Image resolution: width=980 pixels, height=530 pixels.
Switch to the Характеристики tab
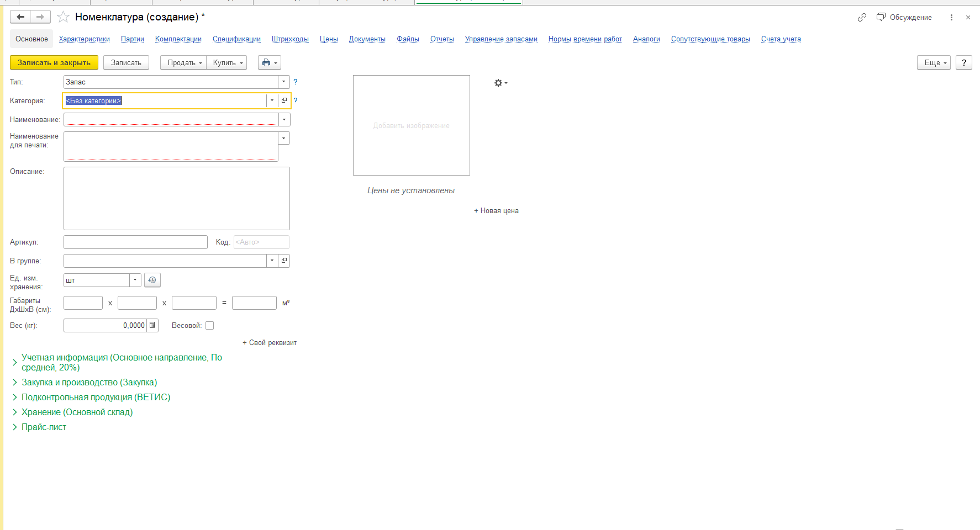click(85, 39)
